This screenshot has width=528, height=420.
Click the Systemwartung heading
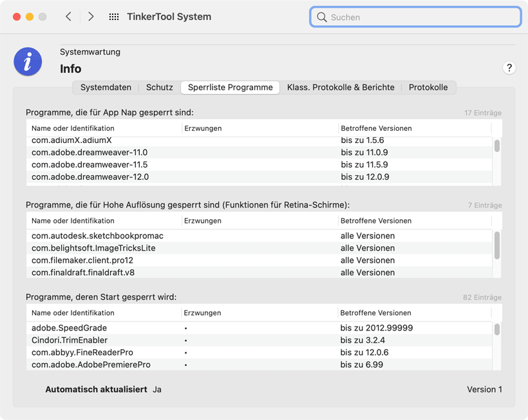click(90, 52)
